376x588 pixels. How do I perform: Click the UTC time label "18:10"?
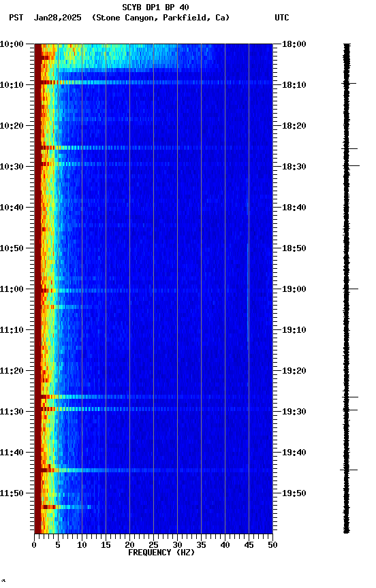coord(294,85)
